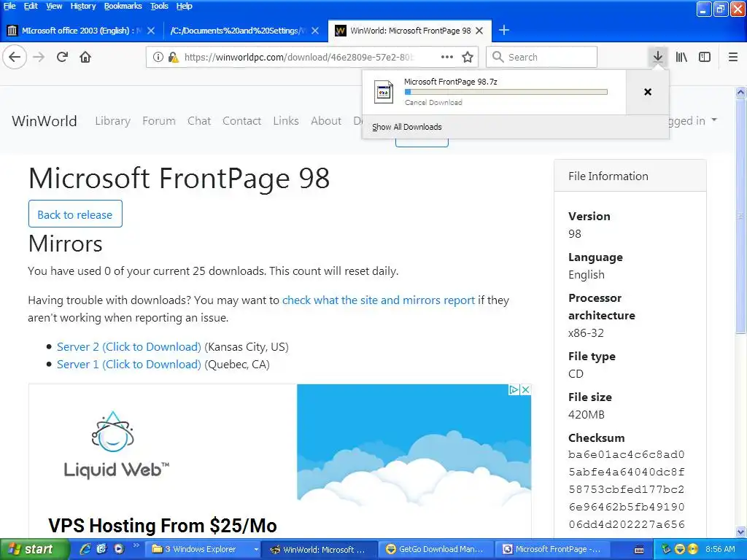Switch to GetGo Download Manager taskbar button

pyautogui.click(x=436, y=550)
